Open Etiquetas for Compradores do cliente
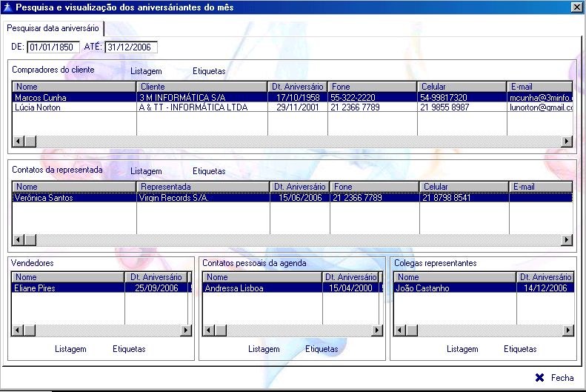Viewport: 586px width, 392px height. (x=209, y=71)
